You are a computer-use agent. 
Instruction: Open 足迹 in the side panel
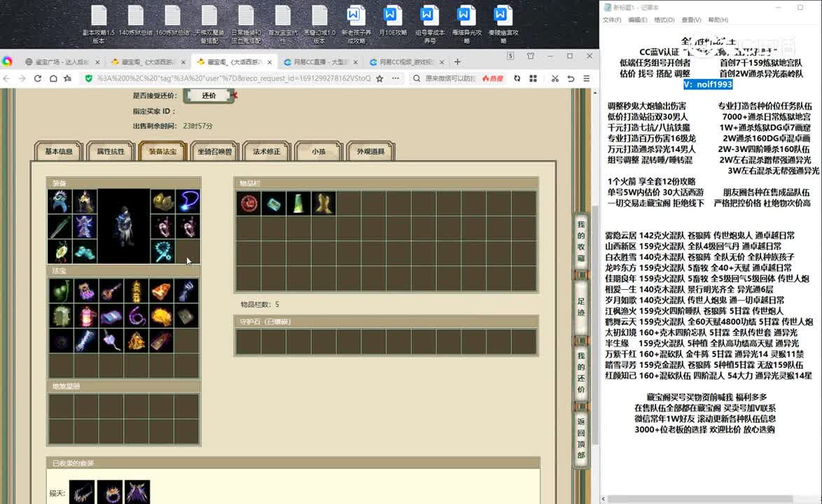click(x=581, y=307)
